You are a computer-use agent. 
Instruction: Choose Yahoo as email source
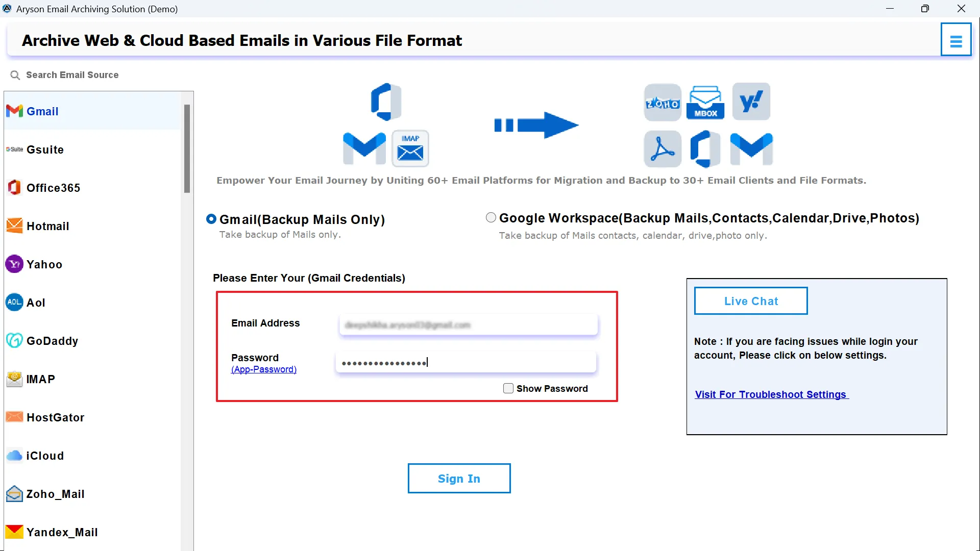(93, 264)
